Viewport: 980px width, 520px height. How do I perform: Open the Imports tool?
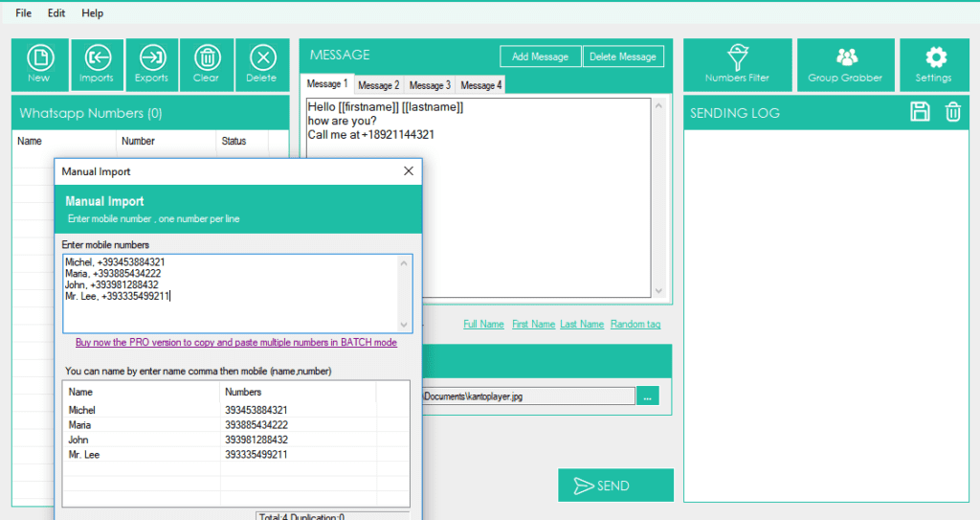[x=97, y=65]
